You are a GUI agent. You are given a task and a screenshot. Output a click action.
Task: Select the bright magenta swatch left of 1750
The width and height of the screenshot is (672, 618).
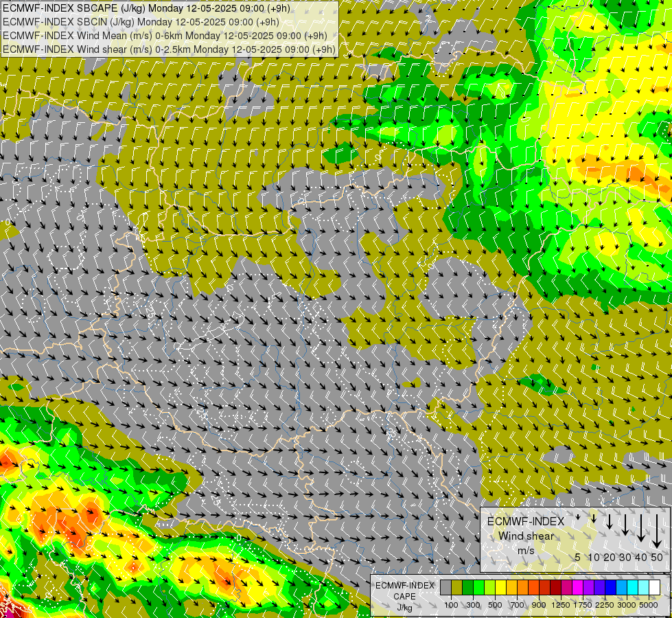tap(578, 588)
